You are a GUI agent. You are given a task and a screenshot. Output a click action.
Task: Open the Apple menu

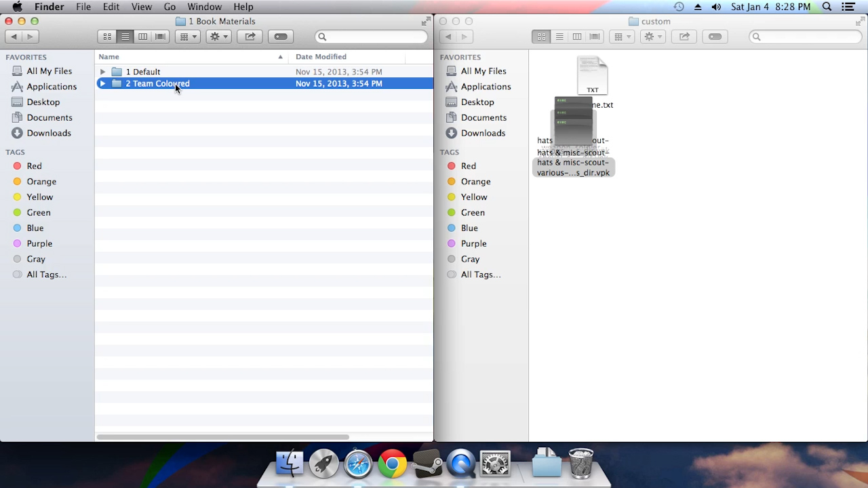[17, 7]
